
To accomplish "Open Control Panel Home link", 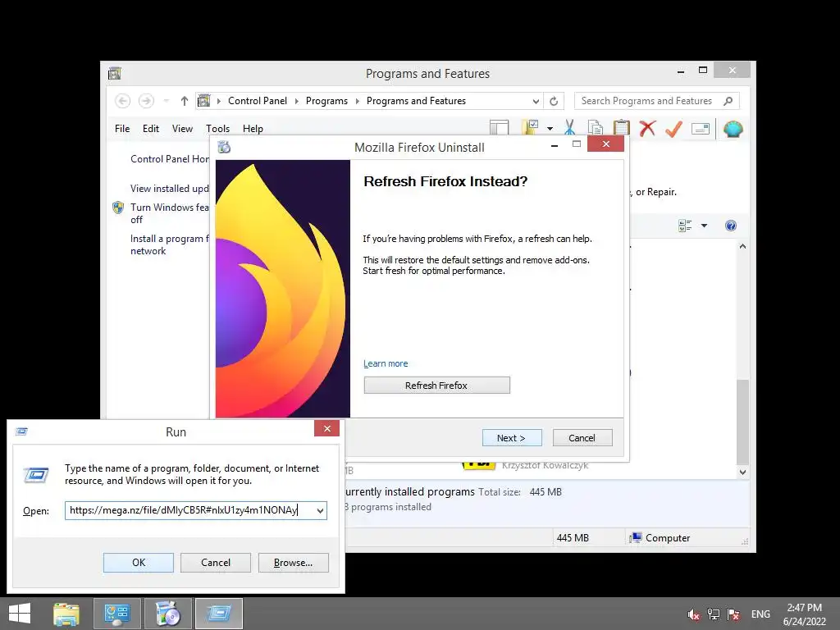I will (x=169, y=159).
